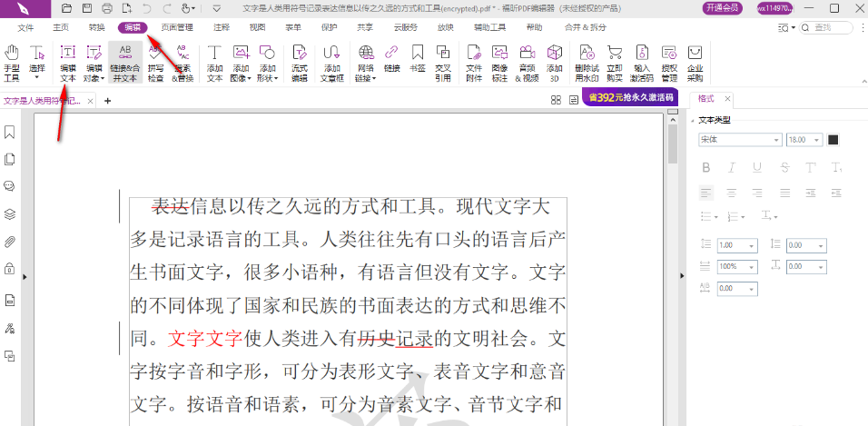Attach a file with 文件附件
This screenshot has width=868, height=426.
(x=474, y=64)
